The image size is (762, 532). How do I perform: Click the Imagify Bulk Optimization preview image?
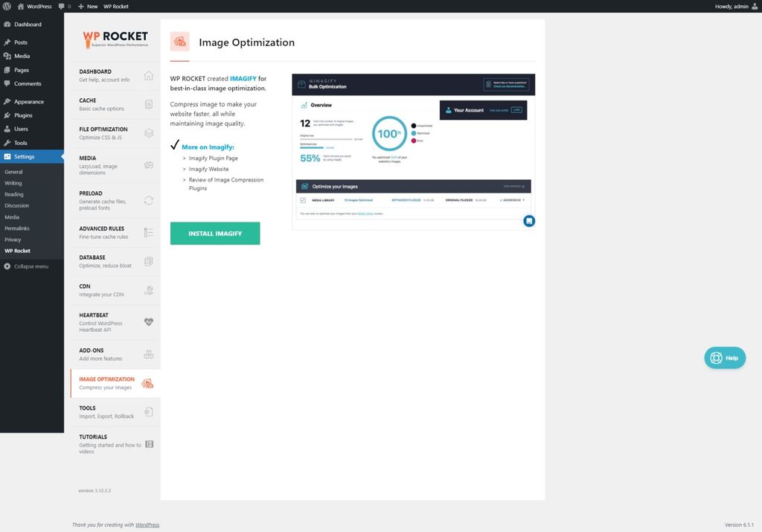click(x=413, y=152)
